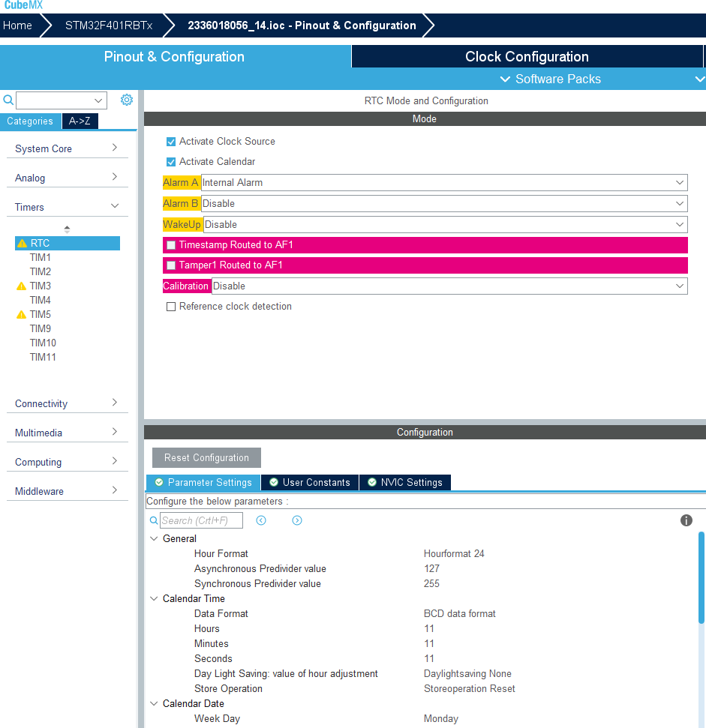Click the 2336018056_14.ioc breadcrumb
This screenshot has width=706, height=728.
302,25
